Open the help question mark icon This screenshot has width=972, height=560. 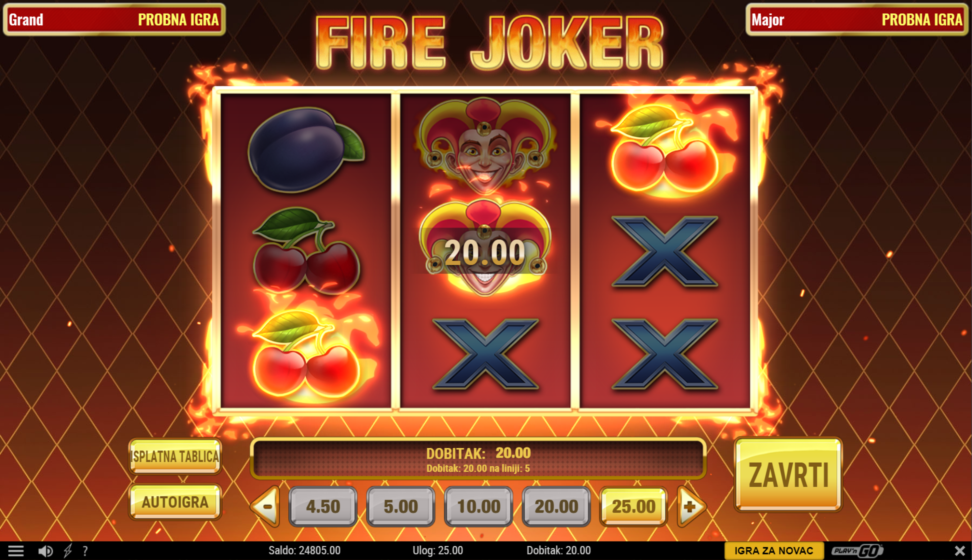point(85,551)
